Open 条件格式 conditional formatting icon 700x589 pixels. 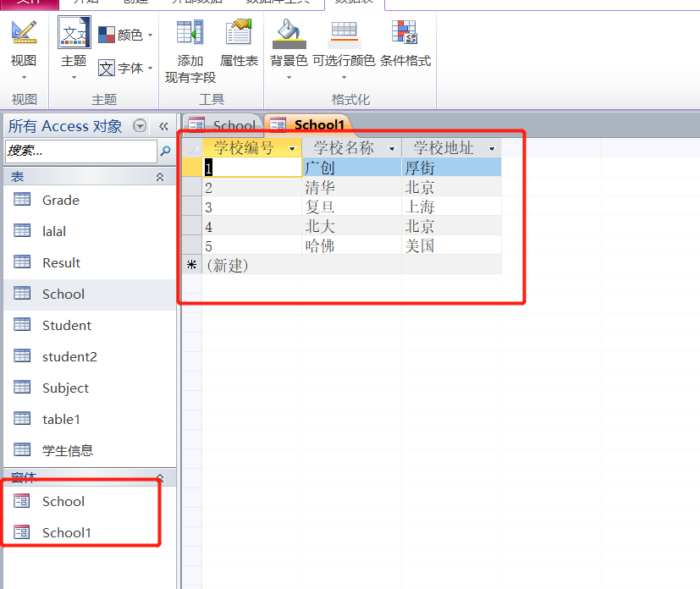405,33
